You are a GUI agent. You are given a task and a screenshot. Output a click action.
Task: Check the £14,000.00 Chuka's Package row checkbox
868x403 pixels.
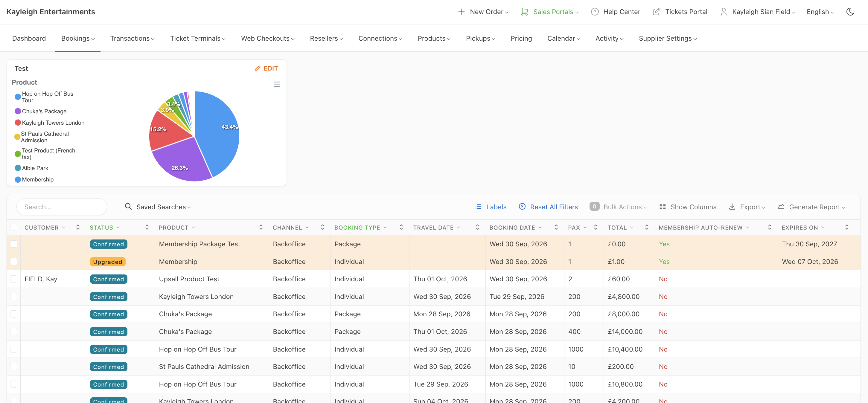[x=14, y=331]
